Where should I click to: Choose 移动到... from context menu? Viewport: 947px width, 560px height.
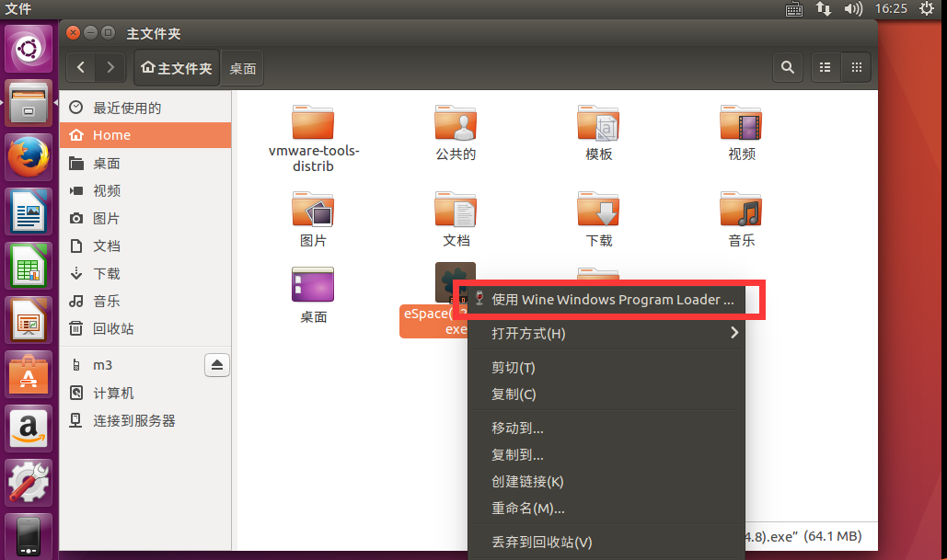point(606,428)
